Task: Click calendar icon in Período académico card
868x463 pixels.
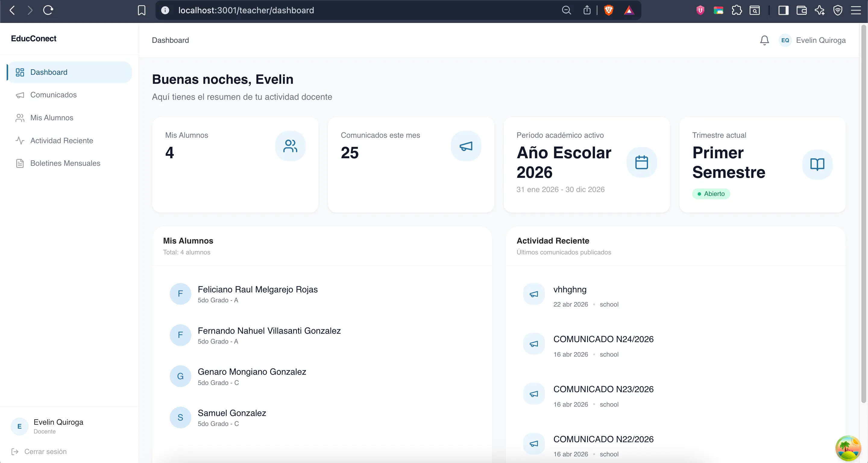Action: pyautogui.click(x=641, y=162)
